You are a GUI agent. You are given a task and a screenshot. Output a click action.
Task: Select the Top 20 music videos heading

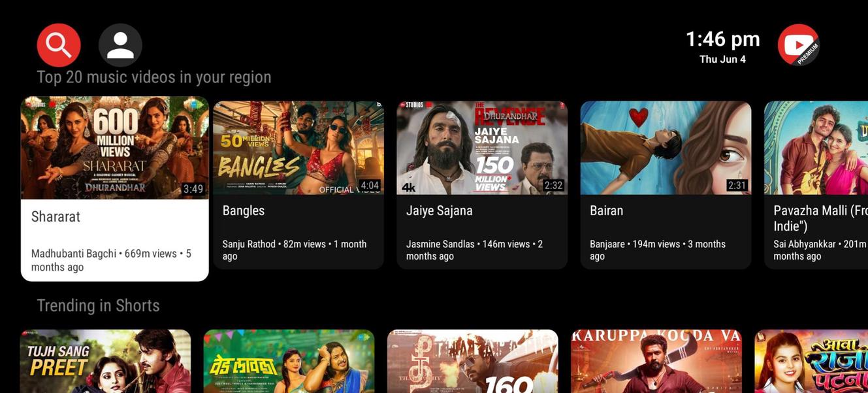coord(154,77)
